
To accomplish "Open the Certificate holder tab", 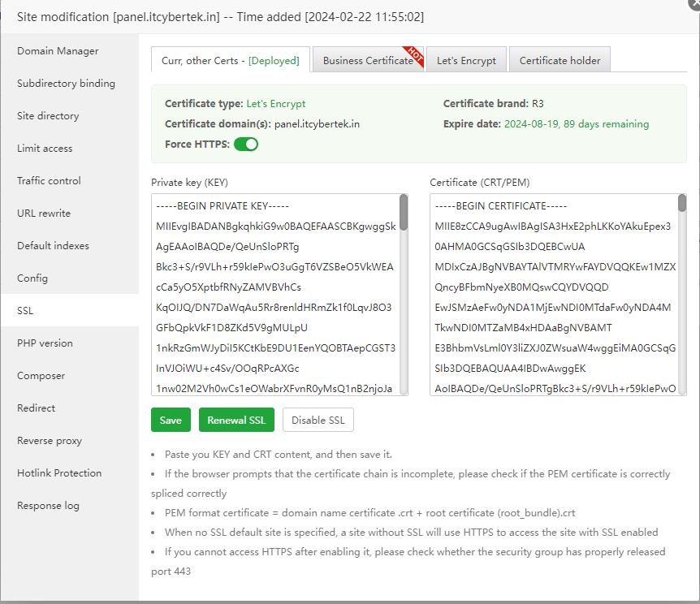I will pyautogui.click(x=560, y=61).
